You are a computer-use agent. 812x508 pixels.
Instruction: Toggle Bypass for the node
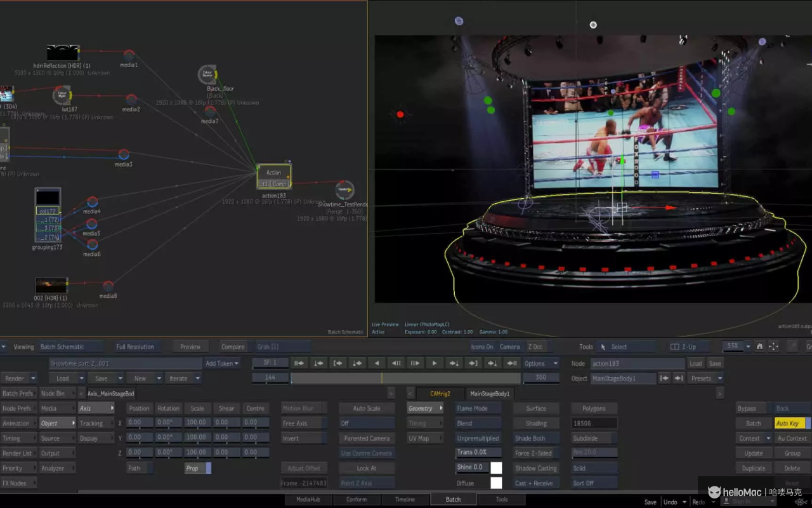tap(754, 408)
